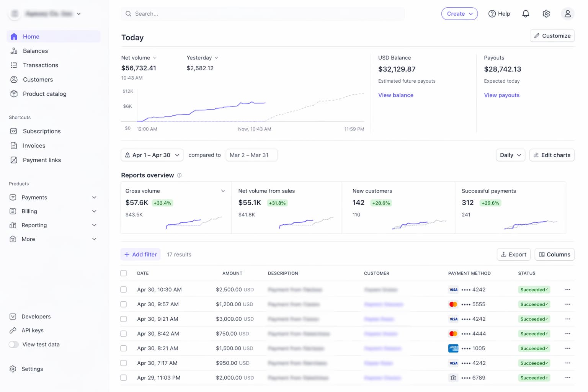588x392 pixels.
Task: Open Subscriptions shortcut
Action: 54,131
